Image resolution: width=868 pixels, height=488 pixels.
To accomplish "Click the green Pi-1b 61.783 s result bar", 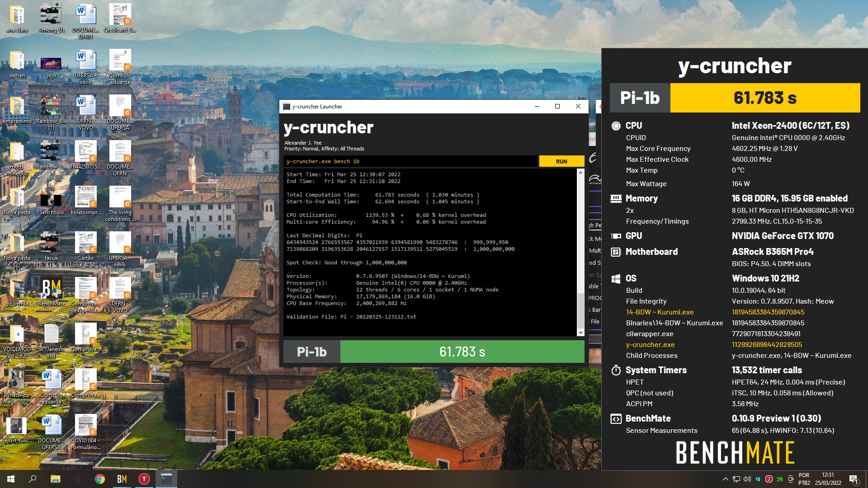I will [x=462, y=352].
